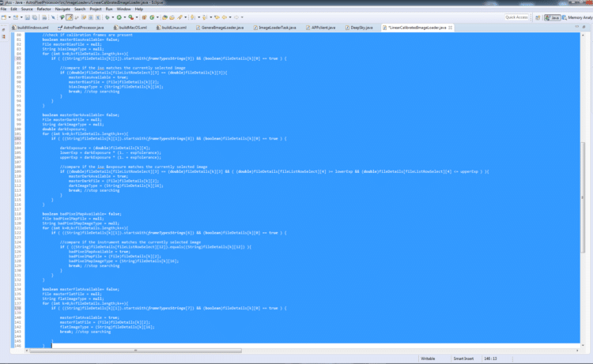
Task: Click the Open Perspective icon
Action: [x=538, y=17]
